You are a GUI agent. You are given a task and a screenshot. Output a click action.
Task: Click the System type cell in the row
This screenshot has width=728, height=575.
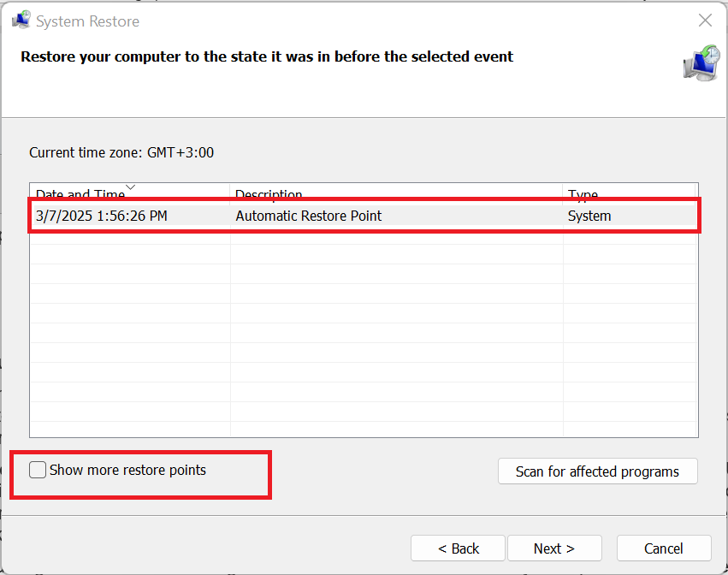tap(589, 216)
